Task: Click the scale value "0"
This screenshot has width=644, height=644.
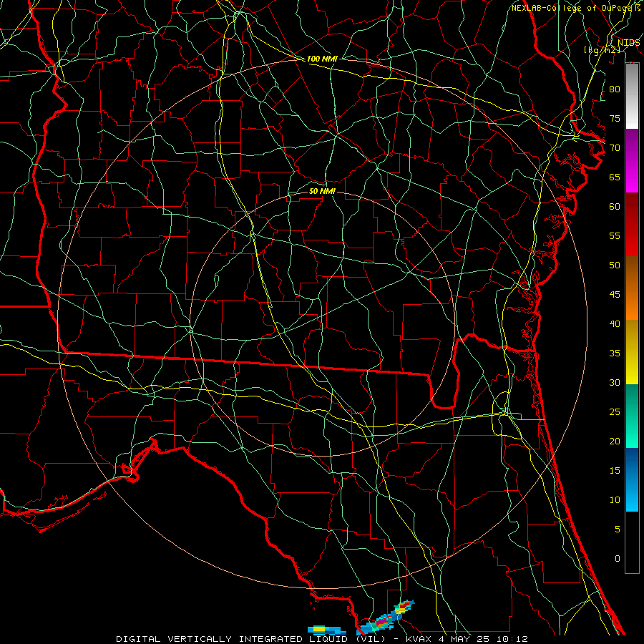Action: pos(618,559)
